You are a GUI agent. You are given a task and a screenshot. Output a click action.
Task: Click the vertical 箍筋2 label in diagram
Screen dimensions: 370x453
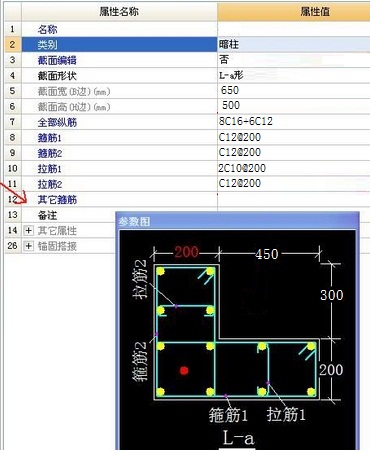click(x=139, y=362)
